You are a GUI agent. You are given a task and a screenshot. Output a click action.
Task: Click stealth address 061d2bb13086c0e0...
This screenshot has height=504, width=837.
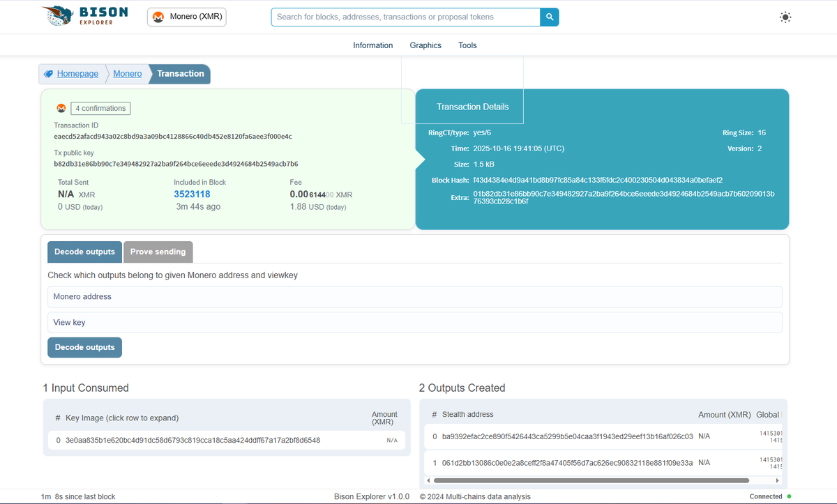tap(567, 462)
